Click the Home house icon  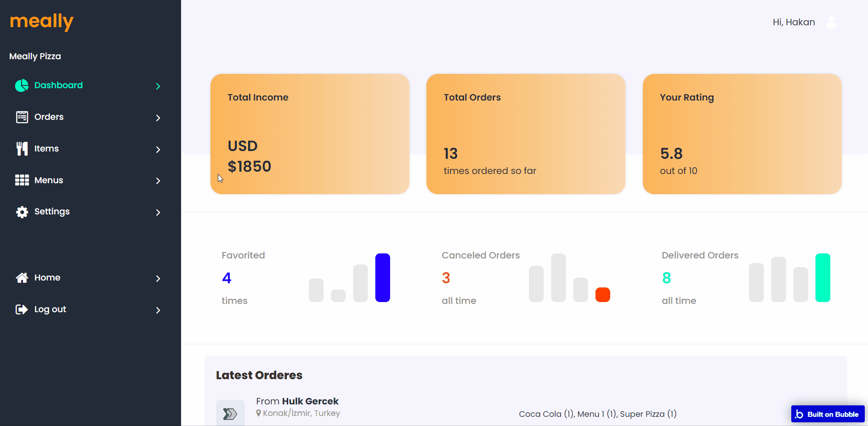(x=22, y=278)
